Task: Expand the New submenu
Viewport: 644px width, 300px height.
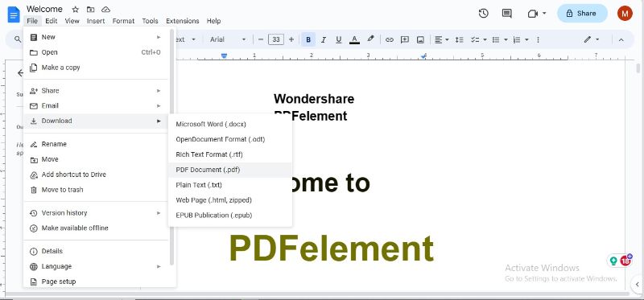Action: [96, 37]
